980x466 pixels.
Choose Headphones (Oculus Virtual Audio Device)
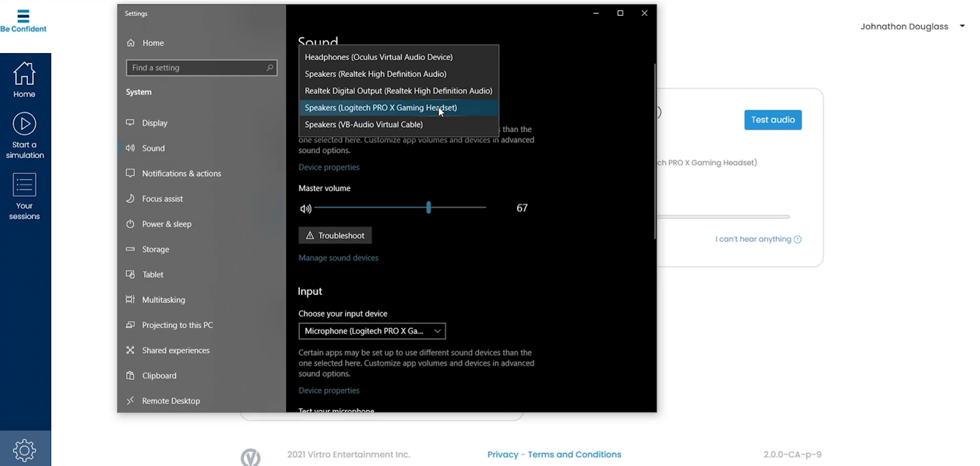tap(398, 57)
